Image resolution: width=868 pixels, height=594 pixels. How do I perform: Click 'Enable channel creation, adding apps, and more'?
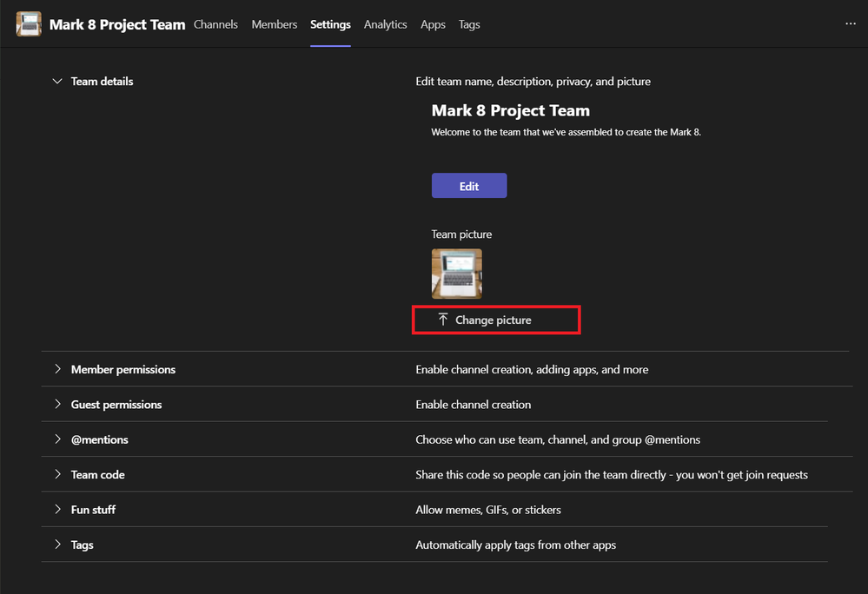(x=532, y=369)
